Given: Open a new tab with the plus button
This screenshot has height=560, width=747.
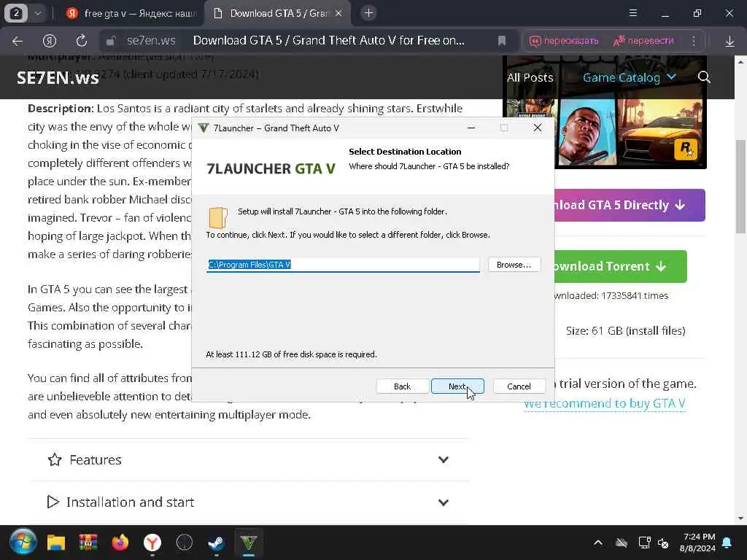Looking at the screenshot, I should (x=368, y=13).
